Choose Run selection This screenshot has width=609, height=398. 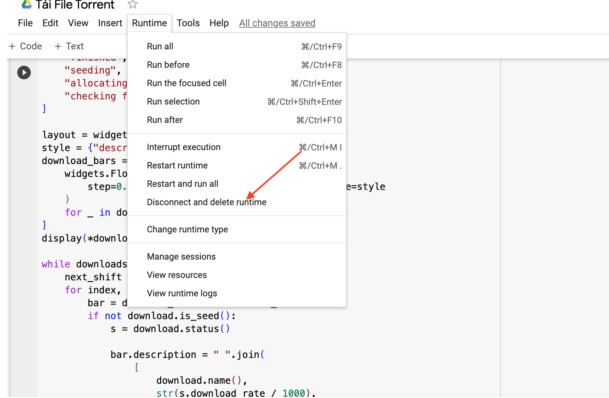coord(237,101)
